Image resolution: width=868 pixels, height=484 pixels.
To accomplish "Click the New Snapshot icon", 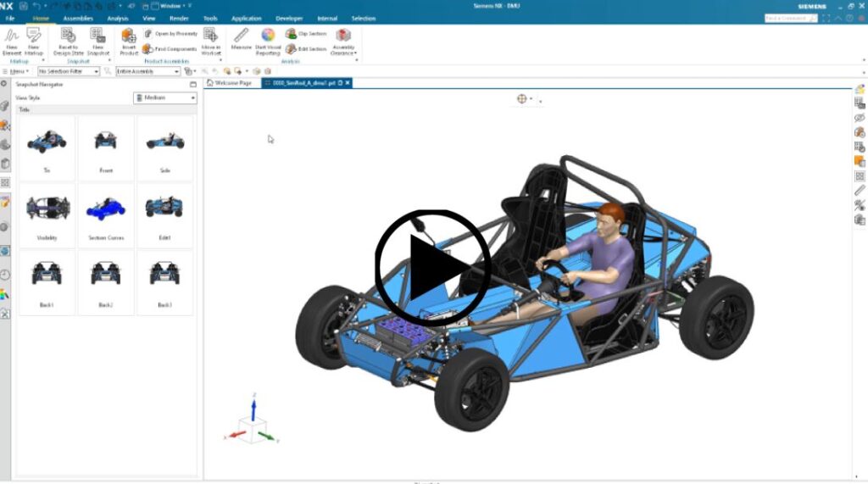I will point(97,36).
